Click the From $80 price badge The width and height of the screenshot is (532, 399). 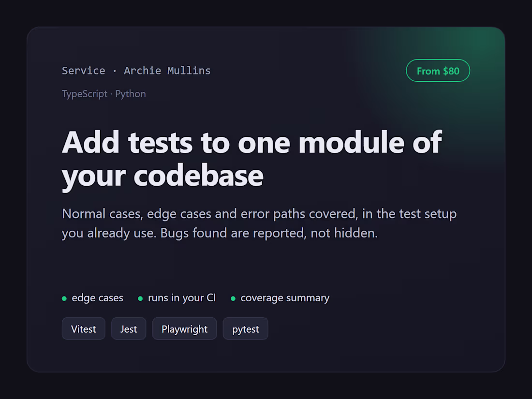(438, 71)
